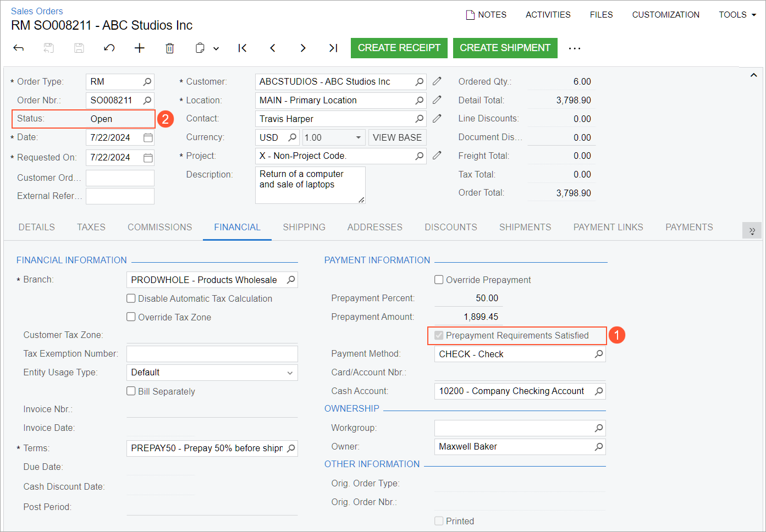Check Disable Automatic Tax Calculation
The image size is (766, 532).
pos(131,298)
